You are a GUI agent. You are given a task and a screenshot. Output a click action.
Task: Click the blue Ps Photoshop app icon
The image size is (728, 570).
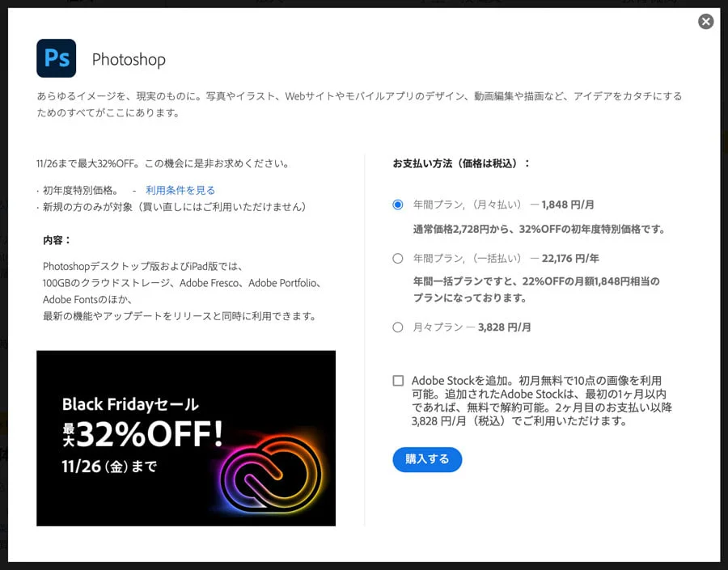(56, 58)
